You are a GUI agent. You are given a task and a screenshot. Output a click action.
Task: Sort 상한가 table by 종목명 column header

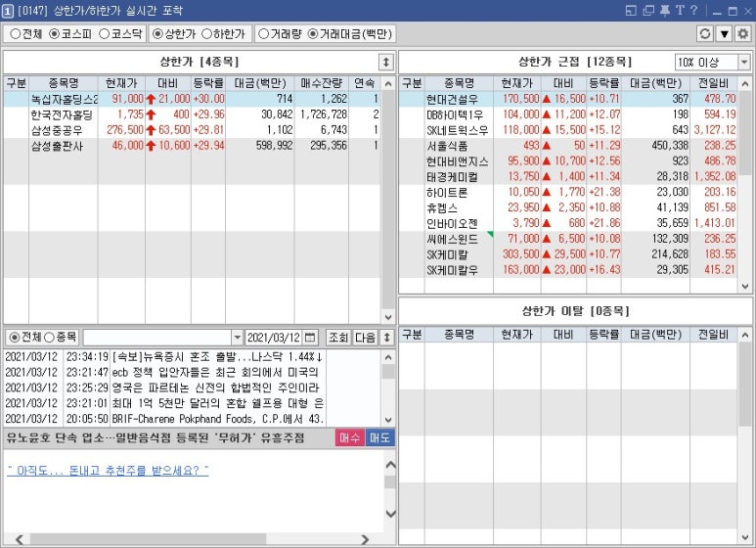64,83
